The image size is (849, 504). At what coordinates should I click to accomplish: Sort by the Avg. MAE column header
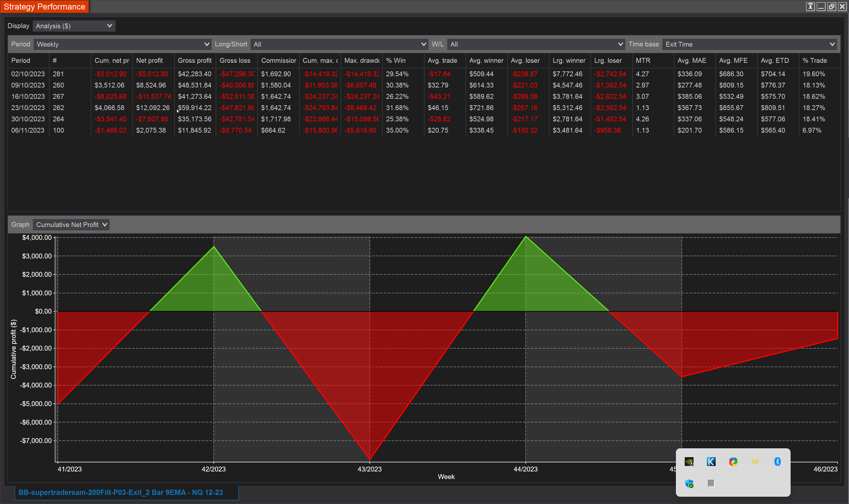point(695,60)
